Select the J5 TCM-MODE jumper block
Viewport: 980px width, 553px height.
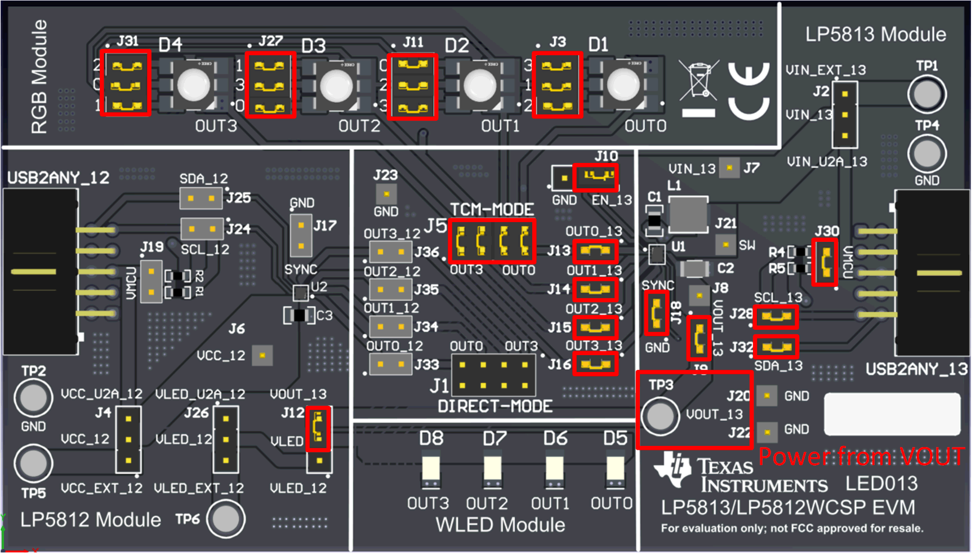492,241
